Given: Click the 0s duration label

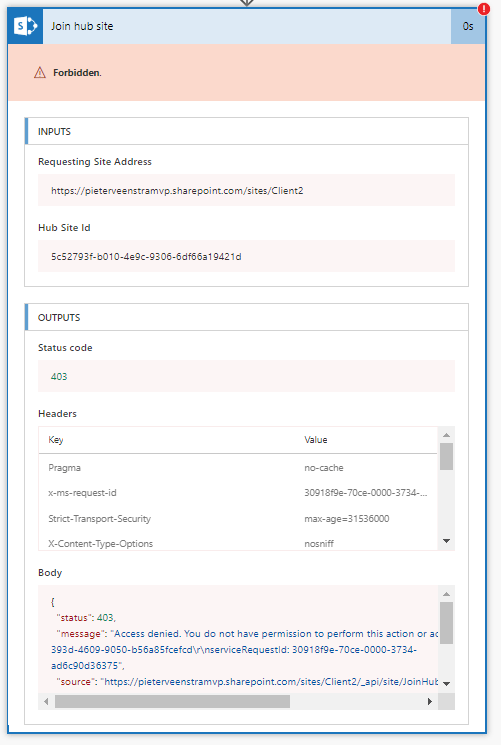Looking at the screenshot, I should click(x=468, y=26).
